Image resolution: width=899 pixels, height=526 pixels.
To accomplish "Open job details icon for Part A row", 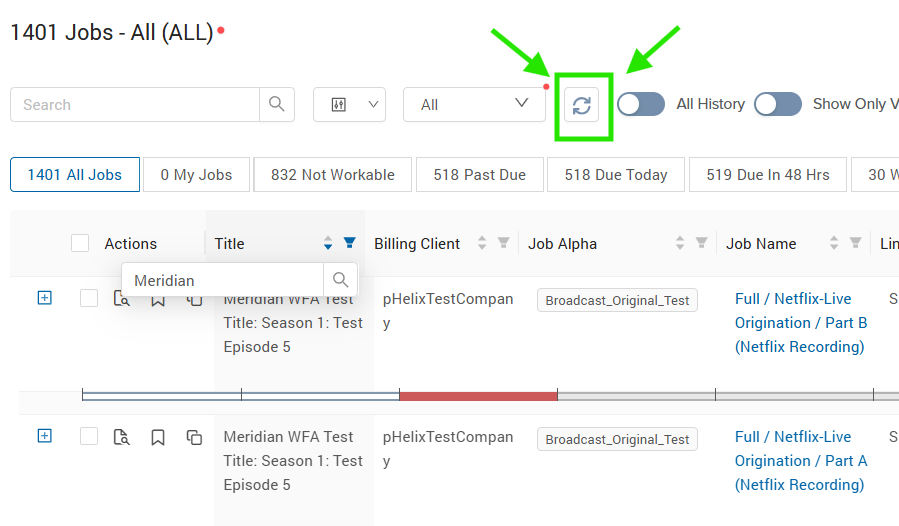I will pos(122,437).
